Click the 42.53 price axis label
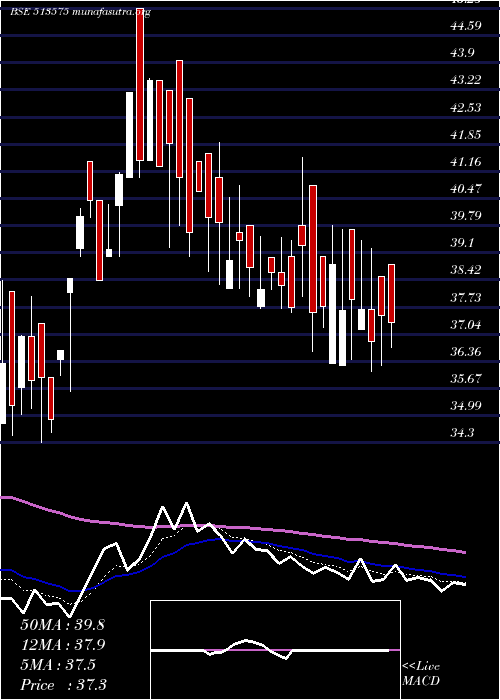The height and width of the screenshot is (700, 500). [x=466, y=107]
